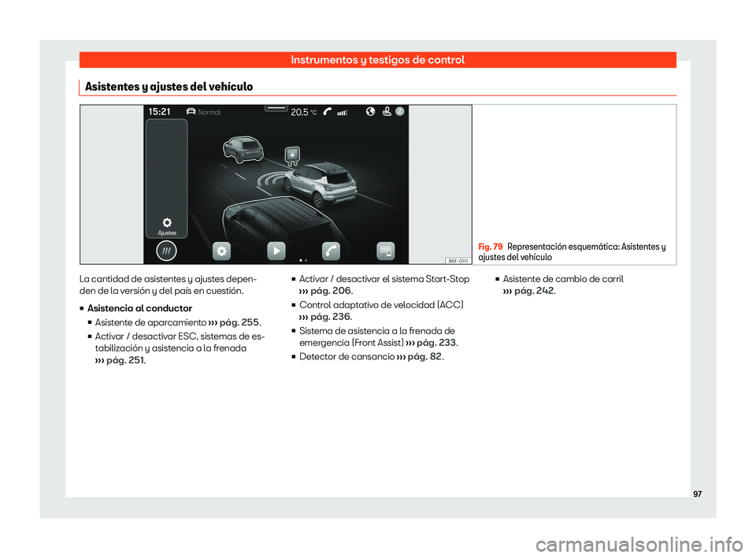Select the car icon next to Normal
The image size is (756, 558).
pyautogui.click(x=191, y=111)
